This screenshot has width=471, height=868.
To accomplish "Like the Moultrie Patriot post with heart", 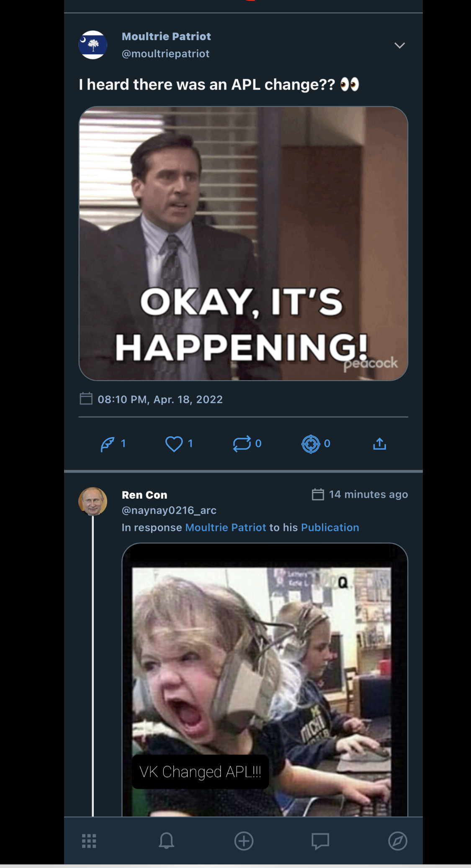I will click(174, 444).
